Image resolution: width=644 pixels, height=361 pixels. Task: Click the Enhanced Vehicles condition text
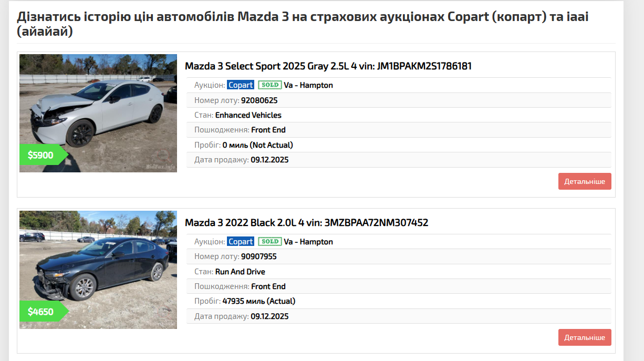coord(248,115)
